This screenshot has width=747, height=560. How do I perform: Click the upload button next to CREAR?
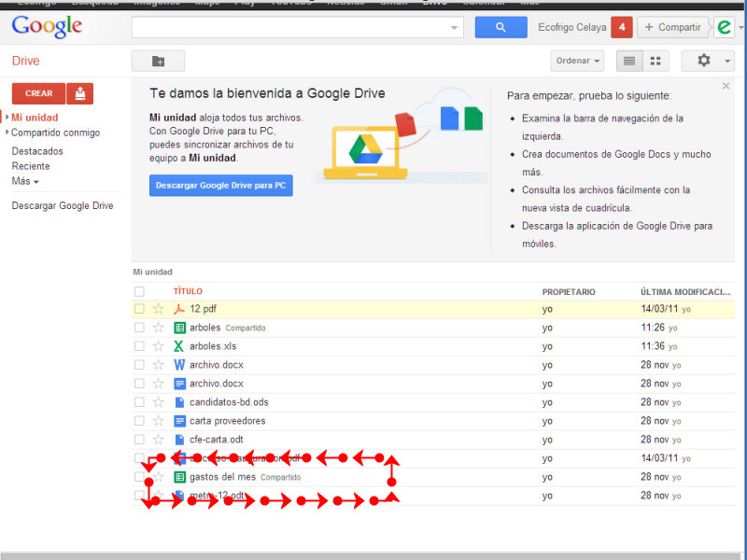click(x=80, y=93)
